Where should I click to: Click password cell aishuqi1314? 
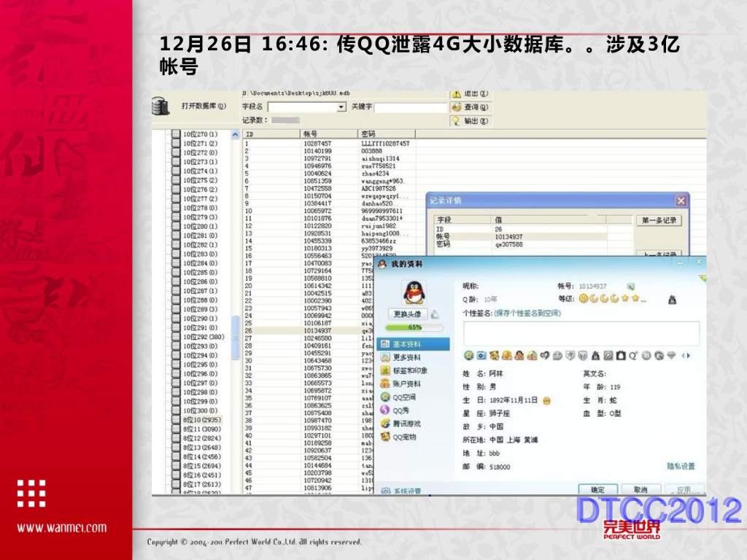click(380, 158)
